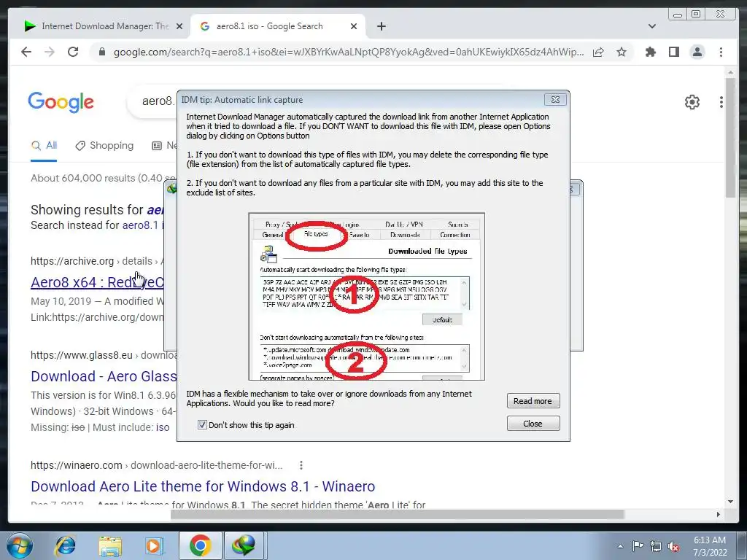Open the Download - Aero Glass result

[x=104, y=376]
